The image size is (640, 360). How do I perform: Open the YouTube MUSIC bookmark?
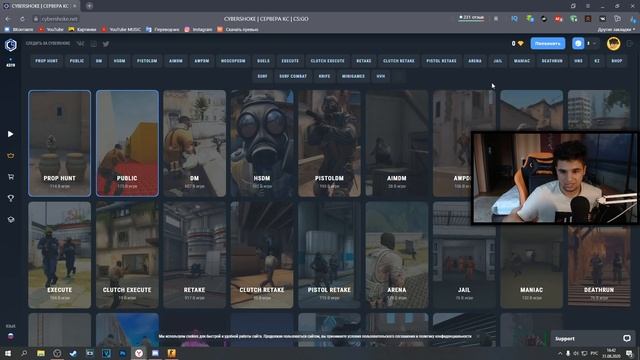(x=121, y=29)
